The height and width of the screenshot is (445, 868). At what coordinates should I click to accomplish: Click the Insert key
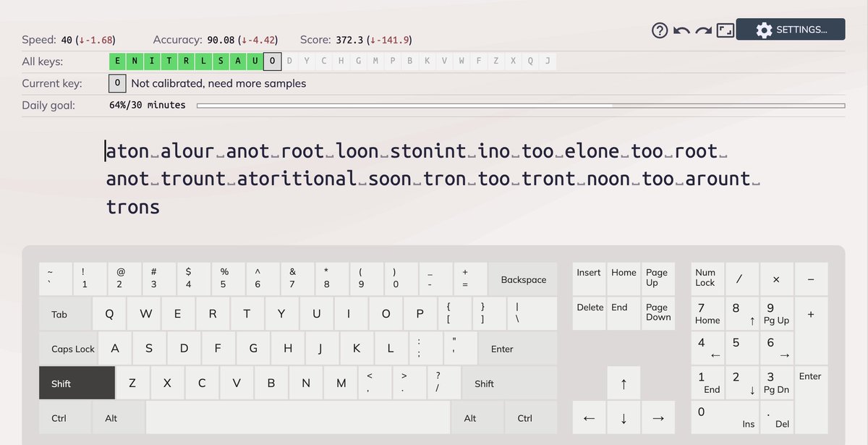[x=589, y=279]
